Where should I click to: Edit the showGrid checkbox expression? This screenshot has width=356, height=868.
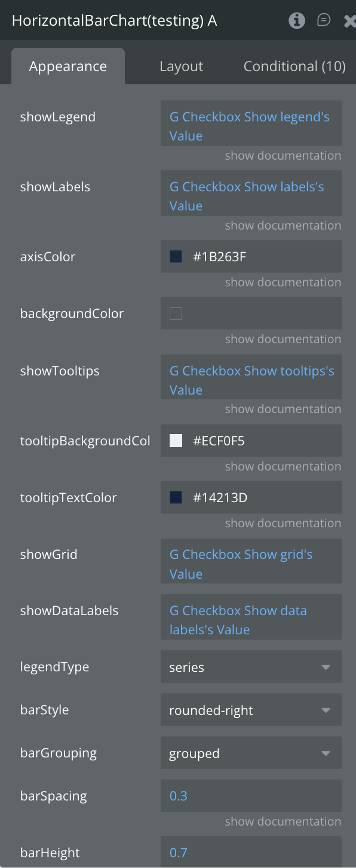click(x=251, y=564)
